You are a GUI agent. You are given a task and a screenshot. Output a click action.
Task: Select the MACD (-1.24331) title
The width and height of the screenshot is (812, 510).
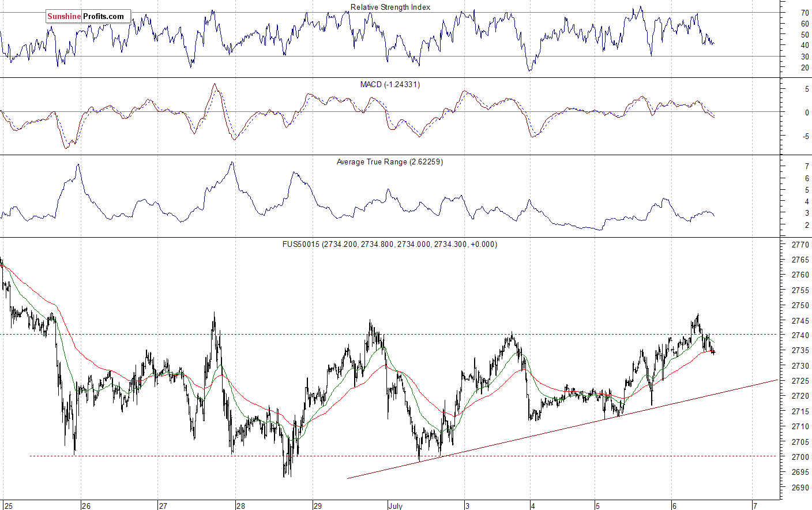pyautogui.click(x=390, y=85)
